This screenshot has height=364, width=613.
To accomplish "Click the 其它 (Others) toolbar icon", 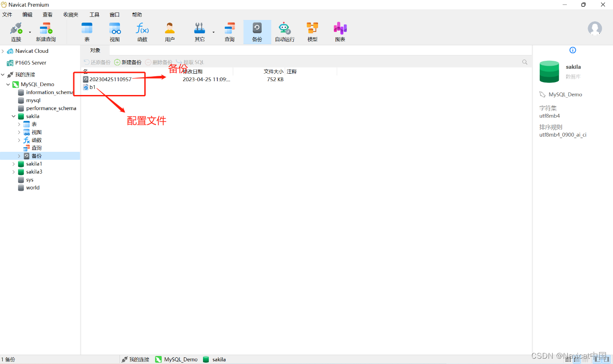I will 199,32.
